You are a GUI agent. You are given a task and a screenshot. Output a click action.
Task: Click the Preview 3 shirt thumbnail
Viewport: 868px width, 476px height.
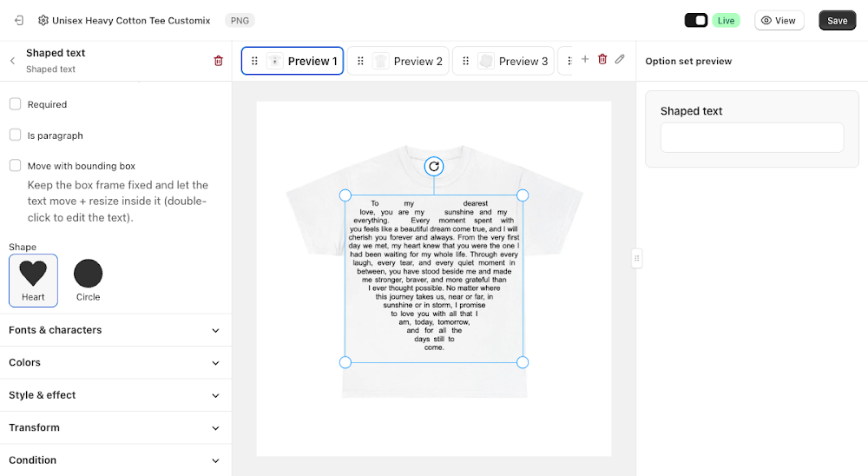pos(485,61)
